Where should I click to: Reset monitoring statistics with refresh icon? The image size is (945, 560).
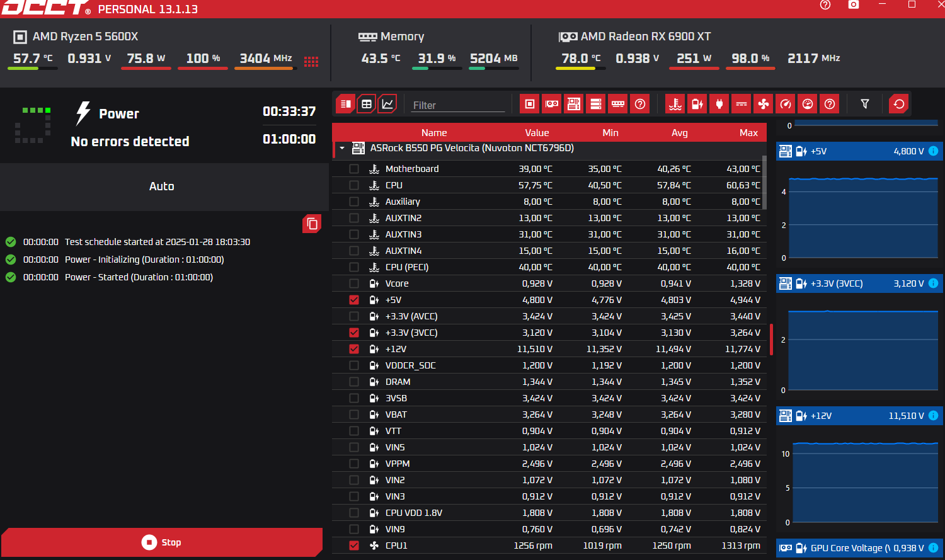[x=899, y=104]
